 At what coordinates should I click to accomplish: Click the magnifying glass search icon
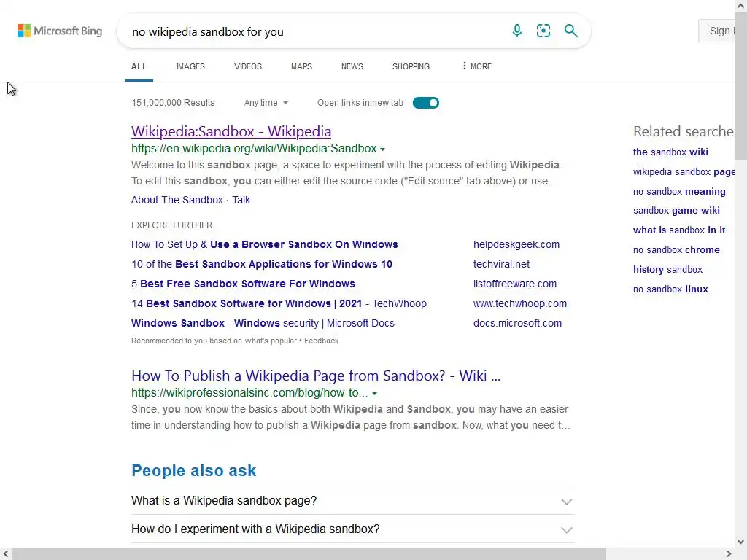(570, 31)
